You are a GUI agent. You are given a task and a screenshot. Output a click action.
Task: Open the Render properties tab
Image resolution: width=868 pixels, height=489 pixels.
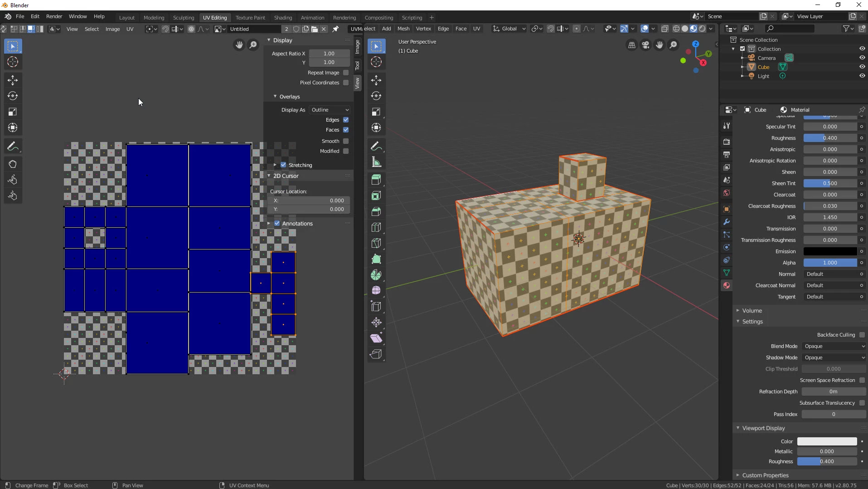click(x=727, y=142)
